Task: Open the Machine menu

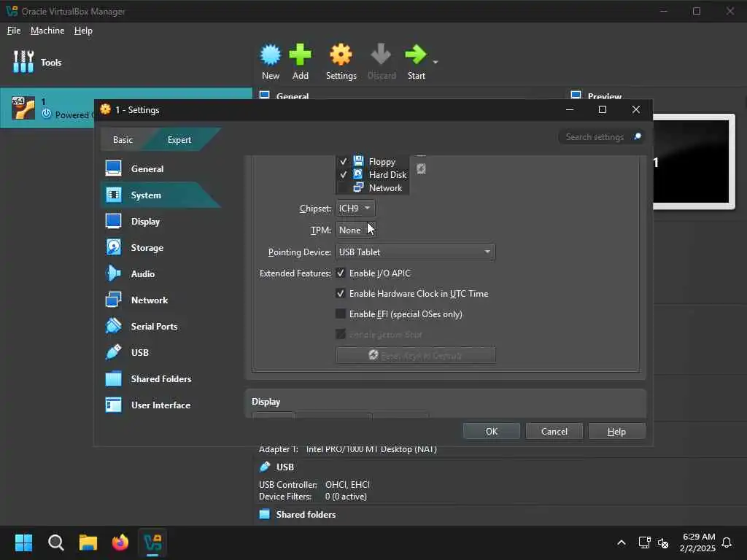Action: tap(47, 31)
